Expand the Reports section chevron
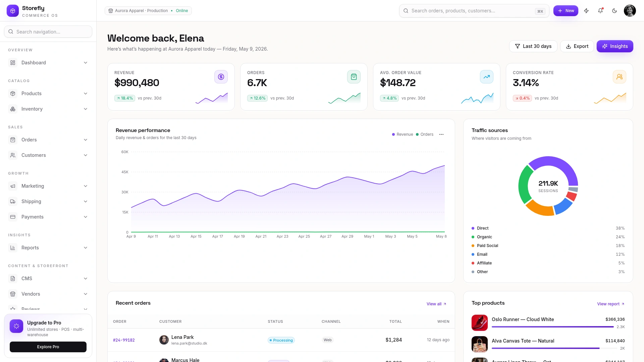644x362 pixels. pyautogui.click(x=86, y=248)
